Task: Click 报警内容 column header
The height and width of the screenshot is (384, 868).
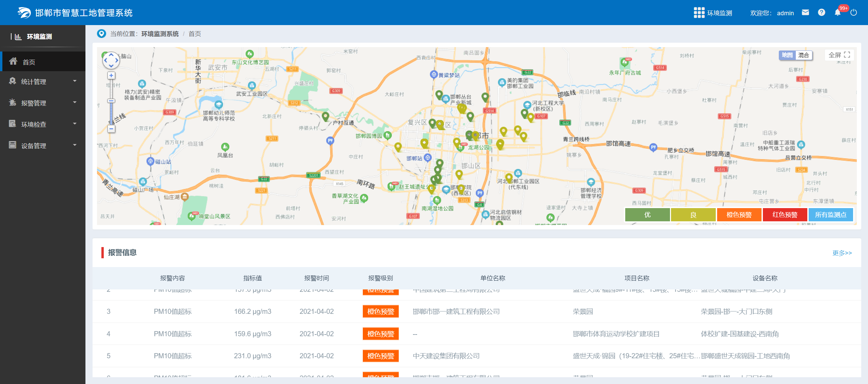Action: pos(173,278)
